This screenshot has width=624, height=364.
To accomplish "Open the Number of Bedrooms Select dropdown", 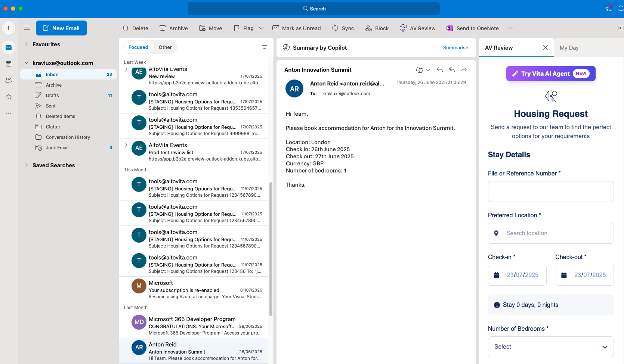I will coord(551,347).
